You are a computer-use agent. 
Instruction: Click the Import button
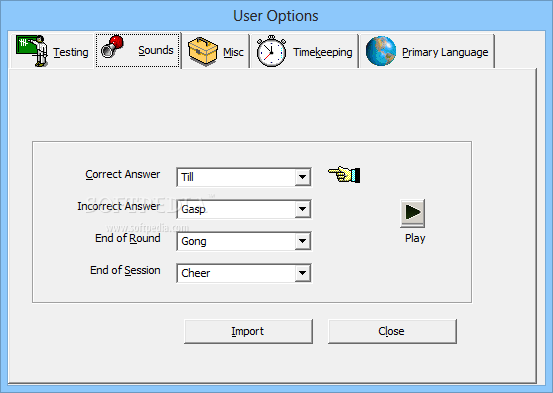(248, 331)
